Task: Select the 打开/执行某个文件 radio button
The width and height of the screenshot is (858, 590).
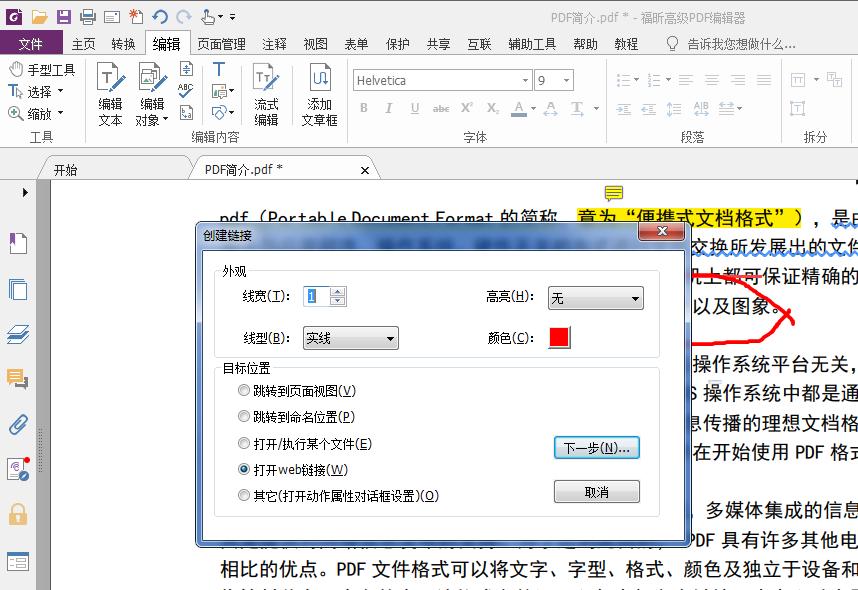Action: (243, 442)
